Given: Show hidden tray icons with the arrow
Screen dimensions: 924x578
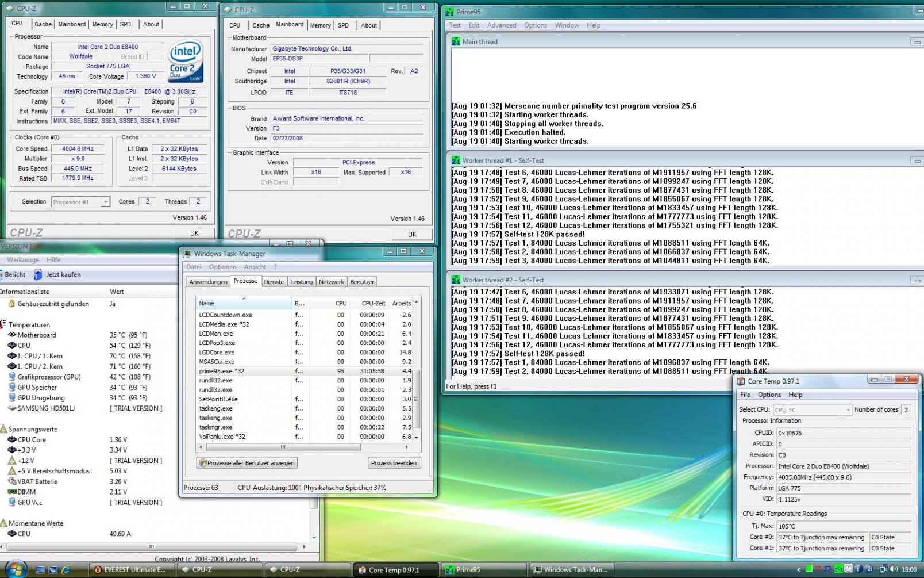Looking at the screenshot, I should tap(798, 569).
